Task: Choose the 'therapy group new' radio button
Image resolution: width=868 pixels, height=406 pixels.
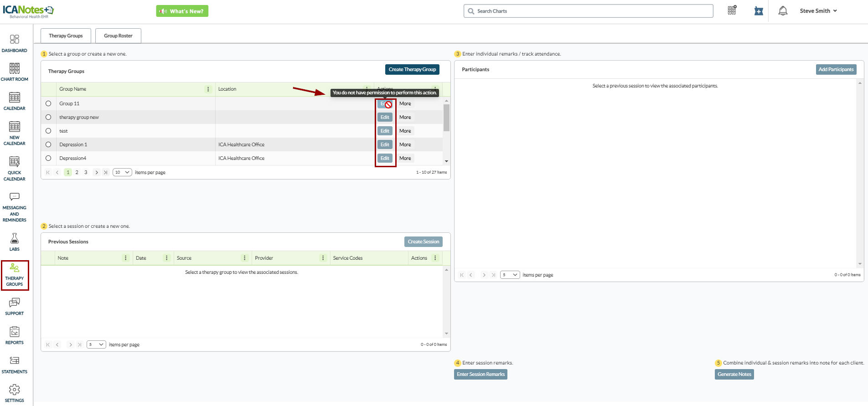Action: pos(48,117)
